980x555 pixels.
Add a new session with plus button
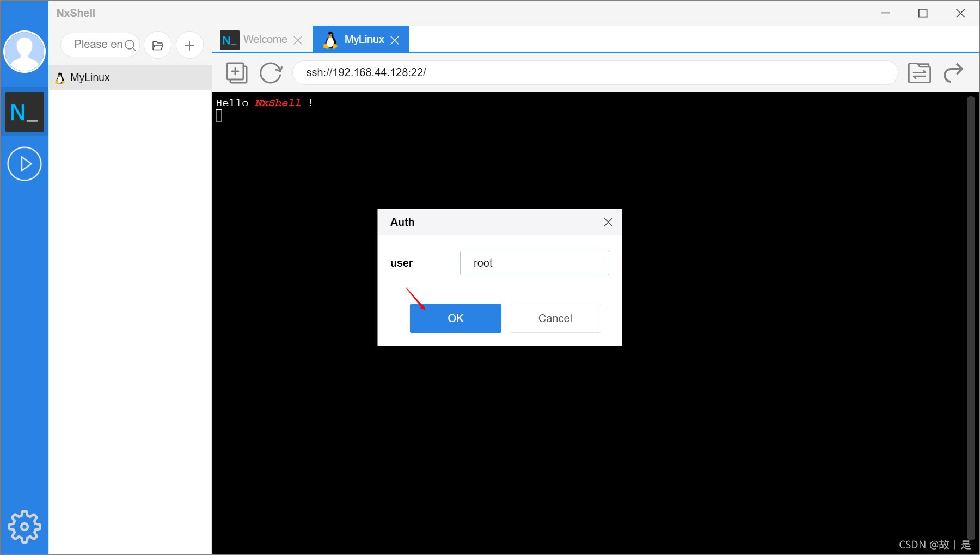tap(189, 45)
